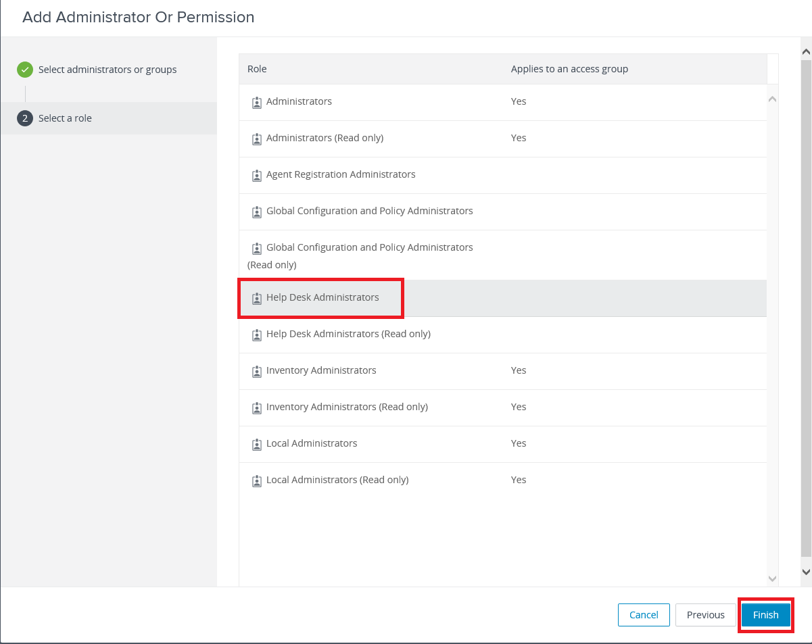This screenshot has width=812, height=644.
Task: Click the green checkmark step icon
Action: 25,70
